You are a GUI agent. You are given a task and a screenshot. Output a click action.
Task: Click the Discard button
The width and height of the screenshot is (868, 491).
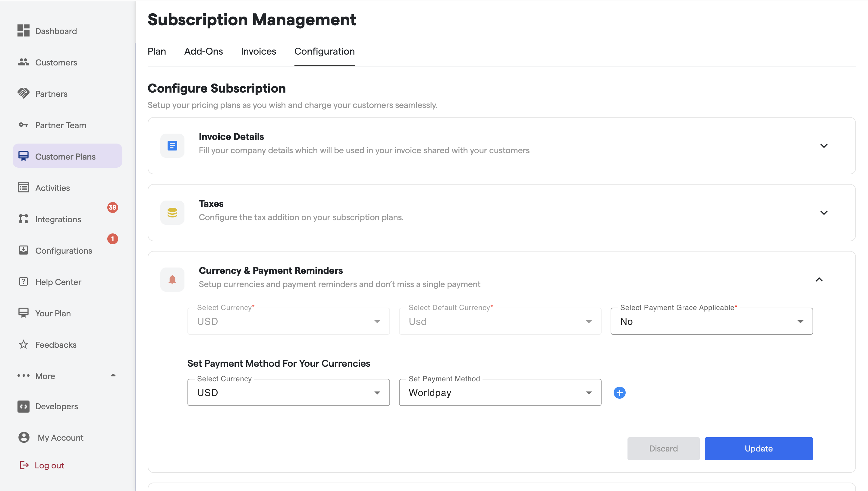point(663,448)
